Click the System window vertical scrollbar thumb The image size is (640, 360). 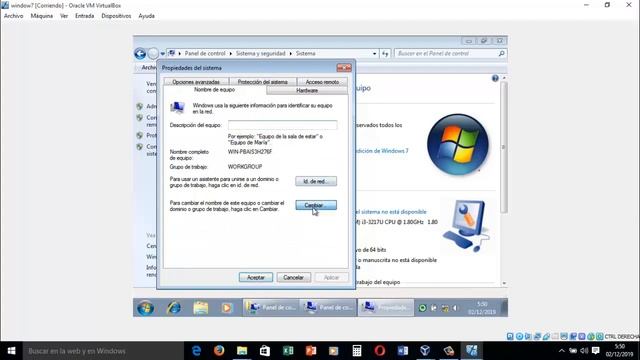click(x=504, y=147)
